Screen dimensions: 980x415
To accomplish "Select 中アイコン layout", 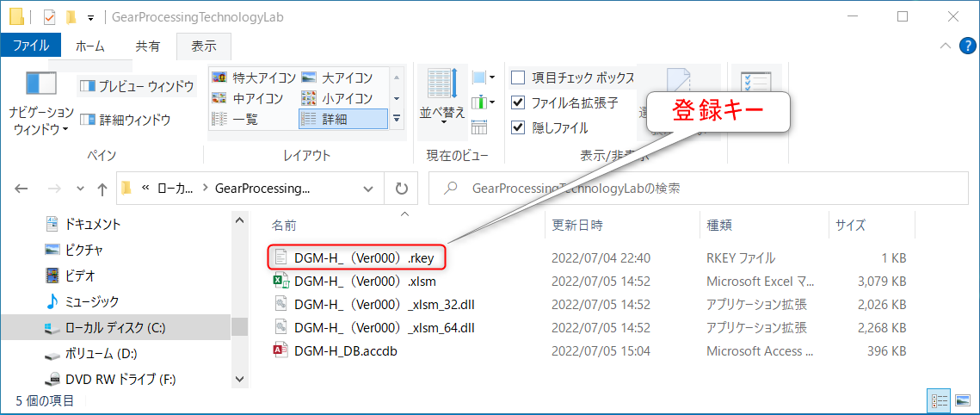I will click(248, 98).
